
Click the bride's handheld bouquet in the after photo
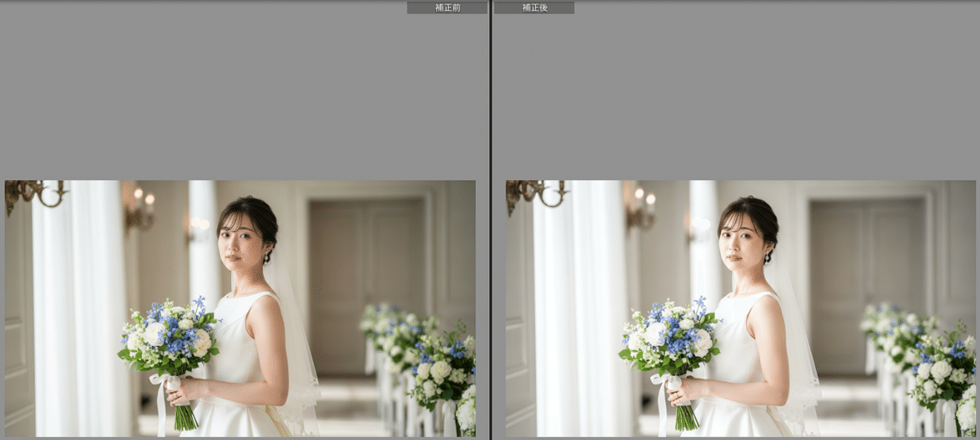(671, 336)
